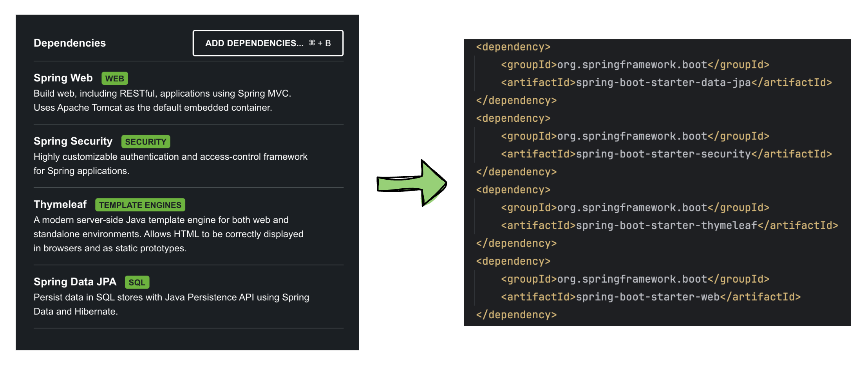Click the green WEB badge

[x=114, y=78]
